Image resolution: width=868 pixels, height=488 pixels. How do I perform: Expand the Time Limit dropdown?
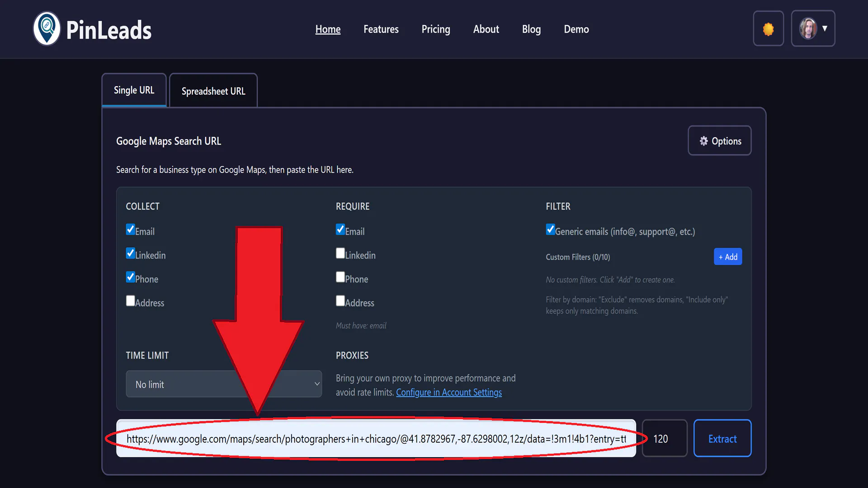point(224,384)
